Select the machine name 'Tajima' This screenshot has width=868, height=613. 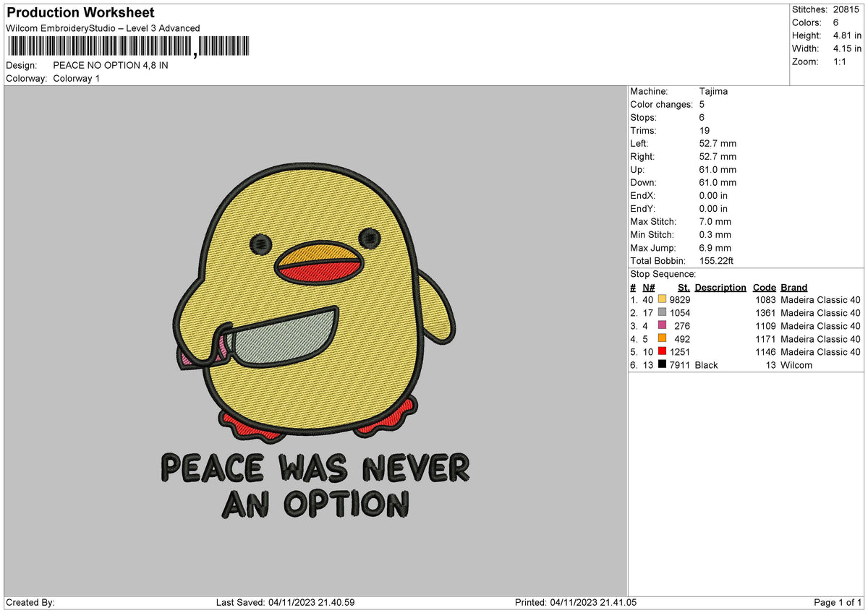pyautogui.click(x=714, y=91)
